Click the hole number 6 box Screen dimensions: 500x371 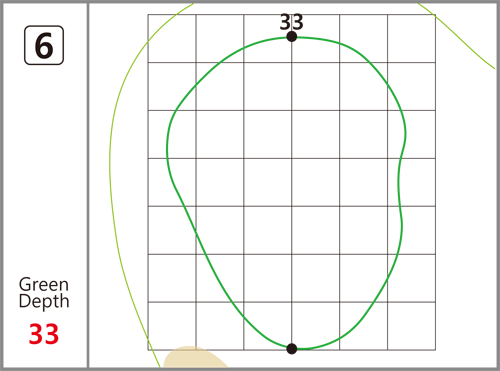tap(44, 45)
